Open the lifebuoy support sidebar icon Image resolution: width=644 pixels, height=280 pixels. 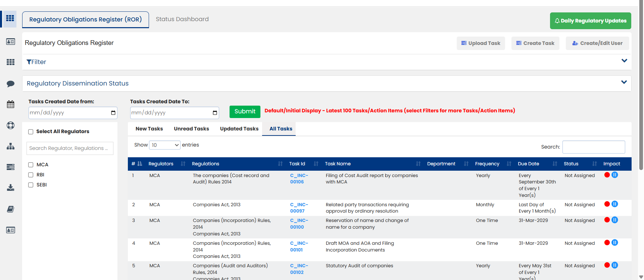tap(10, 125)
